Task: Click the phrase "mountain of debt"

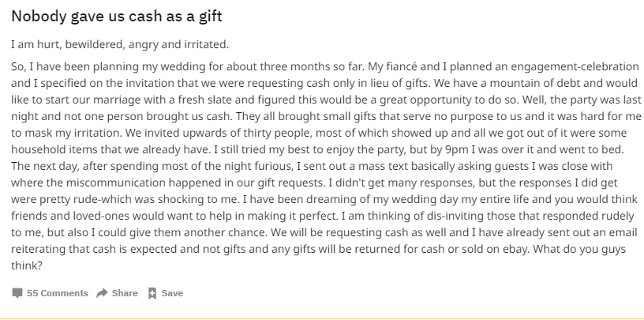Action: (535, 83)
